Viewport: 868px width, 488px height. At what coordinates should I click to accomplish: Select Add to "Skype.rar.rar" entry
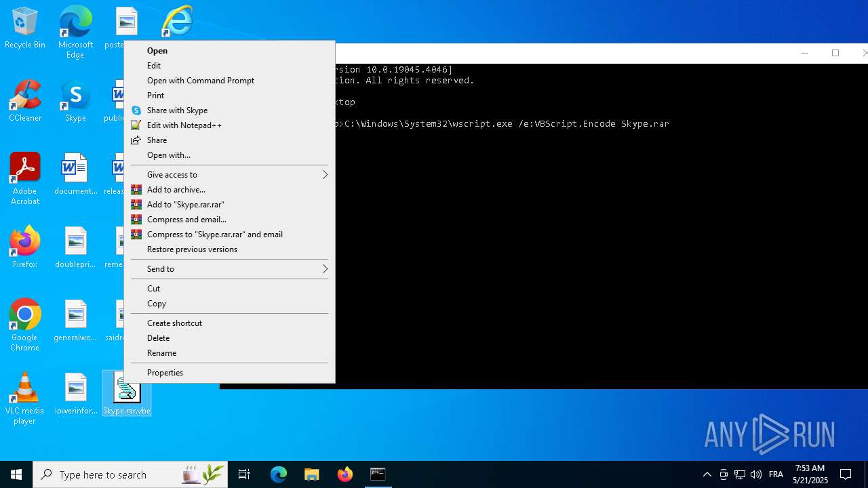click(229, 205)
